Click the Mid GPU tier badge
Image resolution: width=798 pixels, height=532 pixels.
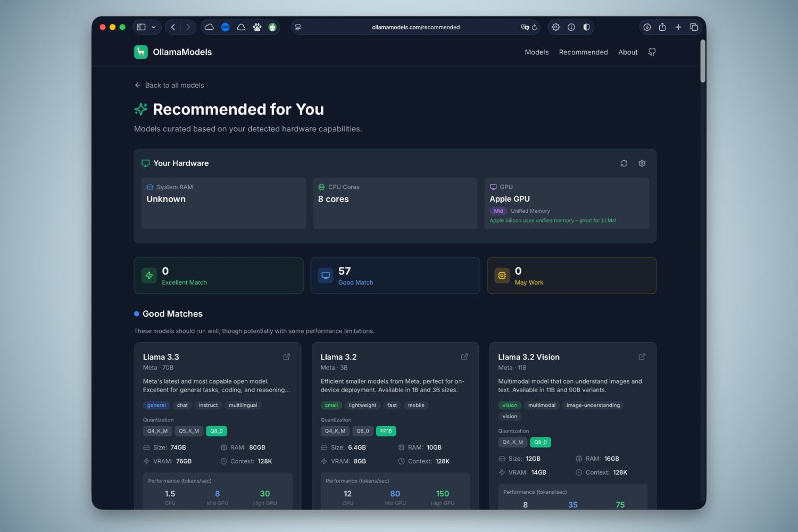[x=498, y=211]
